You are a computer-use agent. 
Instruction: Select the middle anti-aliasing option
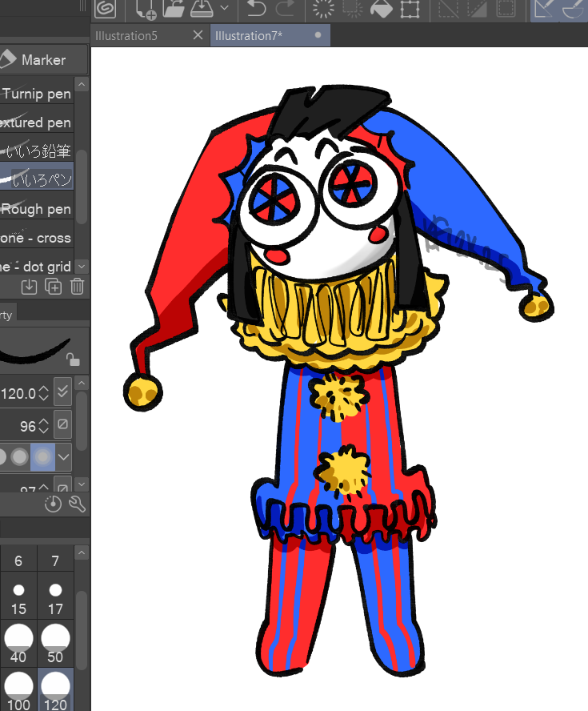19,456
